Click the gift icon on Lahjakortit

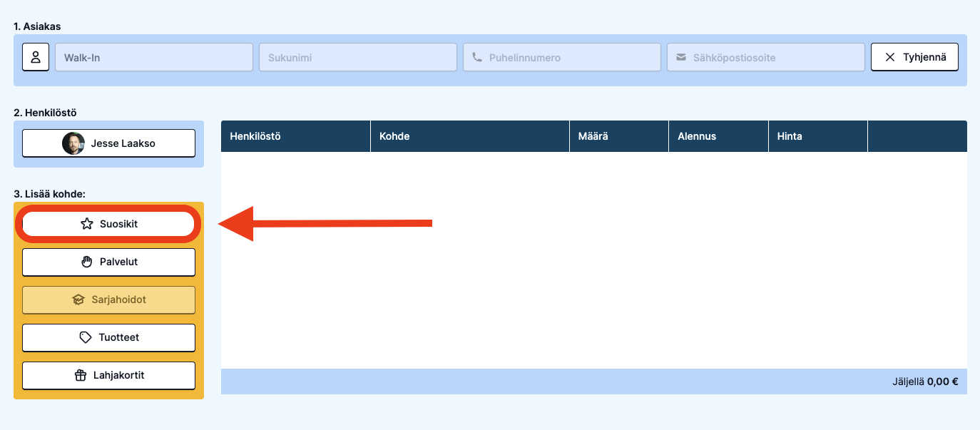(x=81, y=375)
